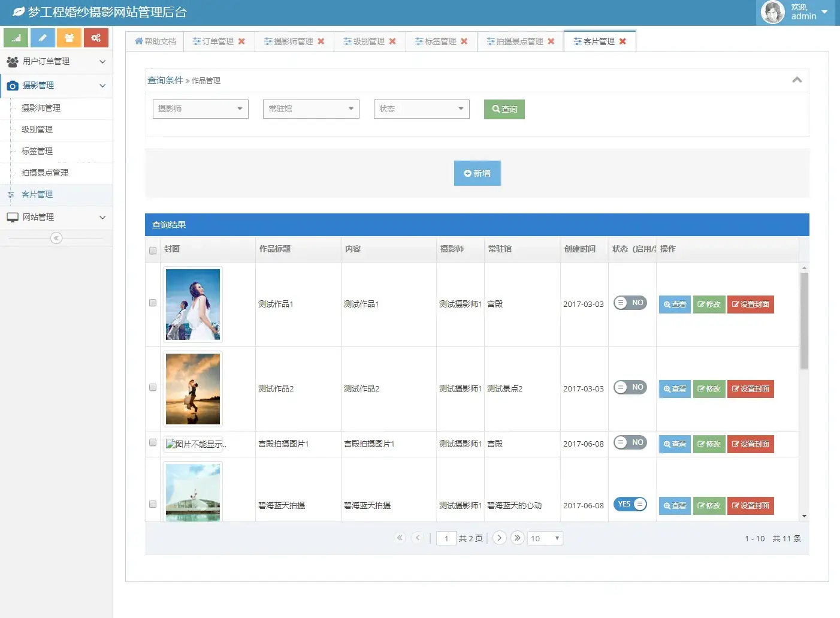Viewport: 840px width, 618px height.
Task: Click the green 查询 search button
Action: click(x=504, y=109)
